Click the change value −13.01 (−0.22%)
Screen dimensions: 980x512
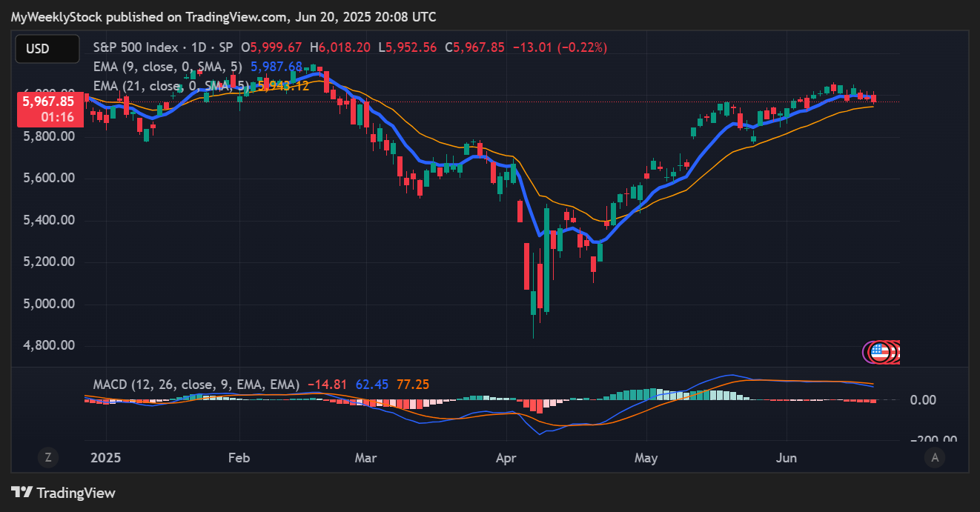pyautogui.click(x=559, y=47)
